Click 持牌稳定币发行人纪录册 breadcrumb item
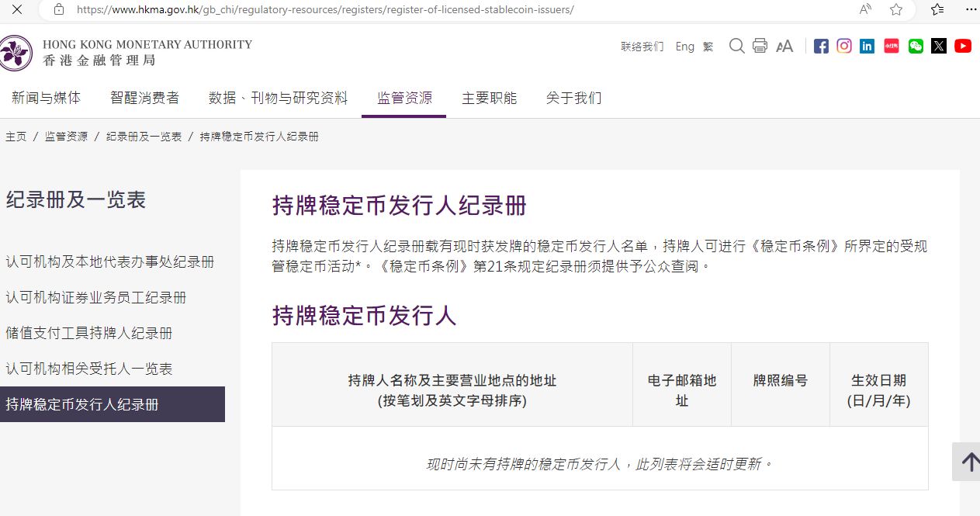The height and width of the screenshot is (516, 980). pyautogui.click(x=259, y=137)
